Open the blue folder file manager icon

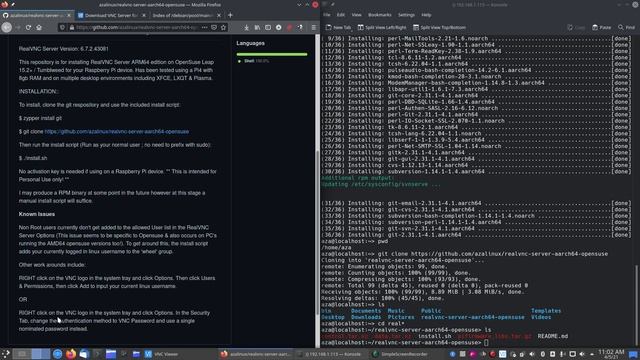coord(111,354)
